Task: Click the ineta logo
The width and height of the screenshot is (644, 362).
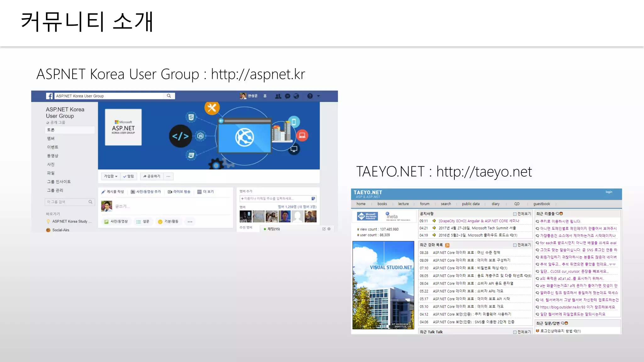Action: coord(397,217)
